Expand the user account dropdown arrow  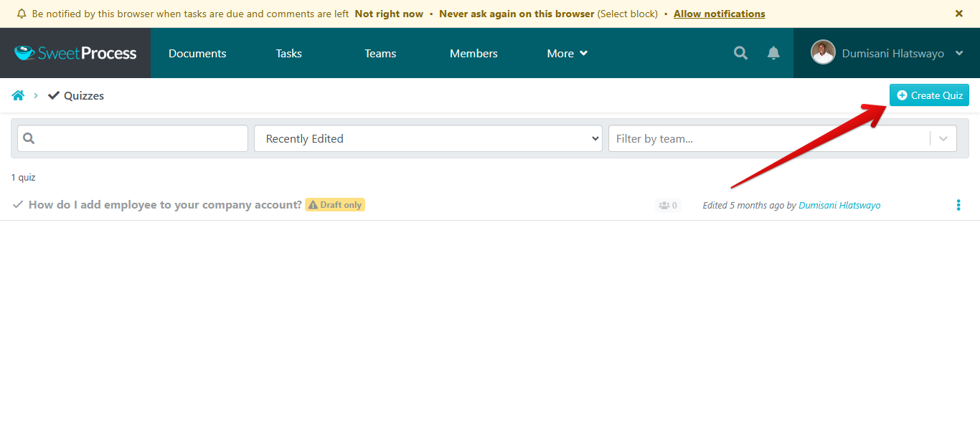pos(959,53)
